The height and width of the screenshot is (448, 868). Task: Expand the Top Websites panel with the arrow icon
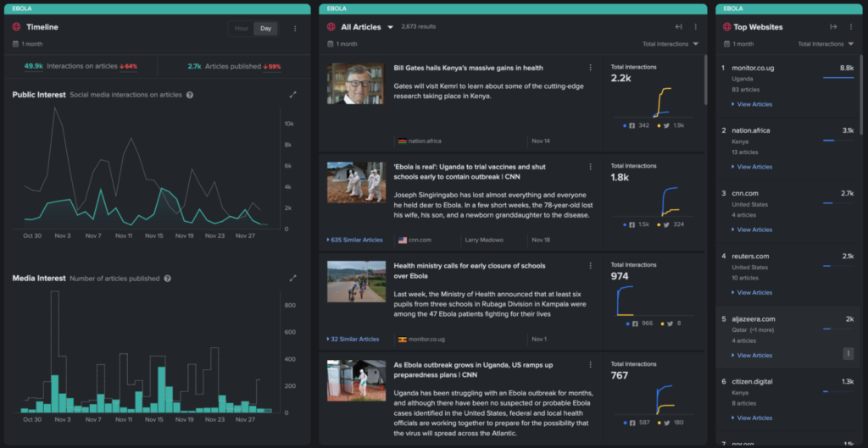833,26
